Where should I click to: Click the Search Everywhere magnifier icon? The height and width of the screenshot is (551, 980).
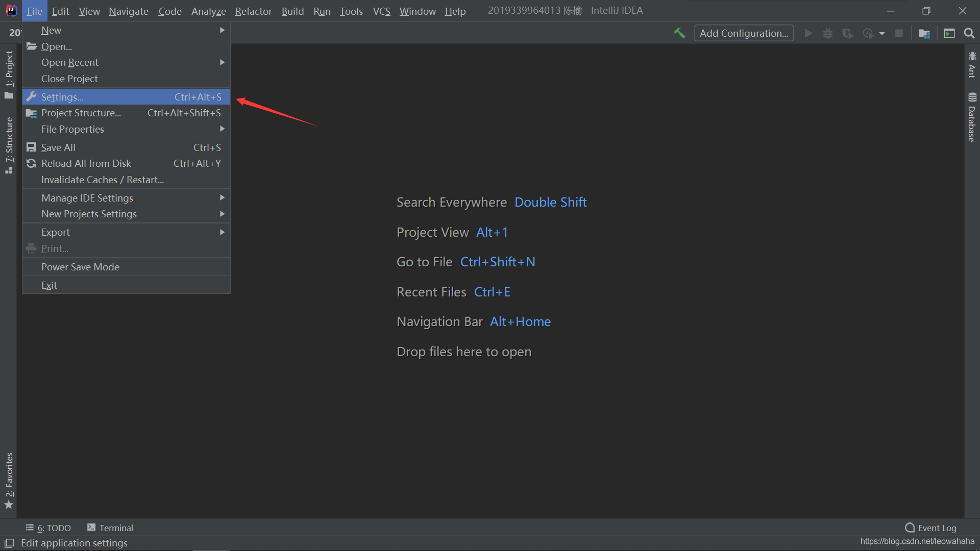click(969, 33)
